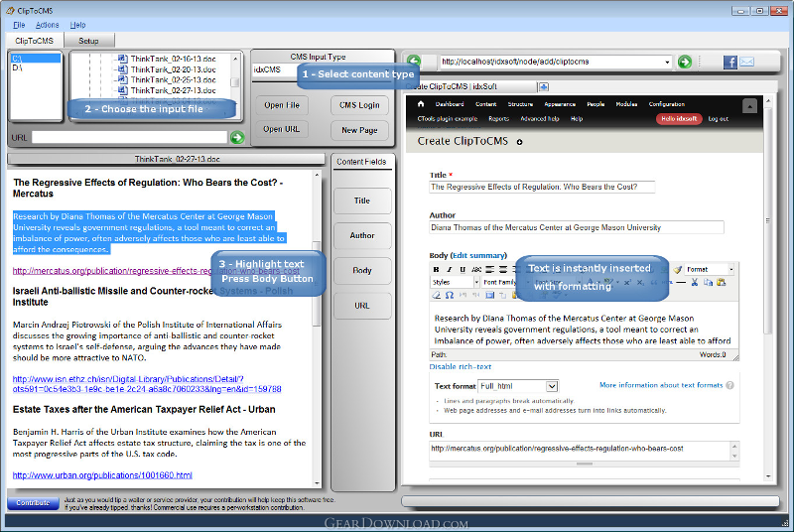Click green go arrow next to URL field
Image resolution: width=794 pixels, height=532 pixels.
pyautogui.click(x=237, y=137)
